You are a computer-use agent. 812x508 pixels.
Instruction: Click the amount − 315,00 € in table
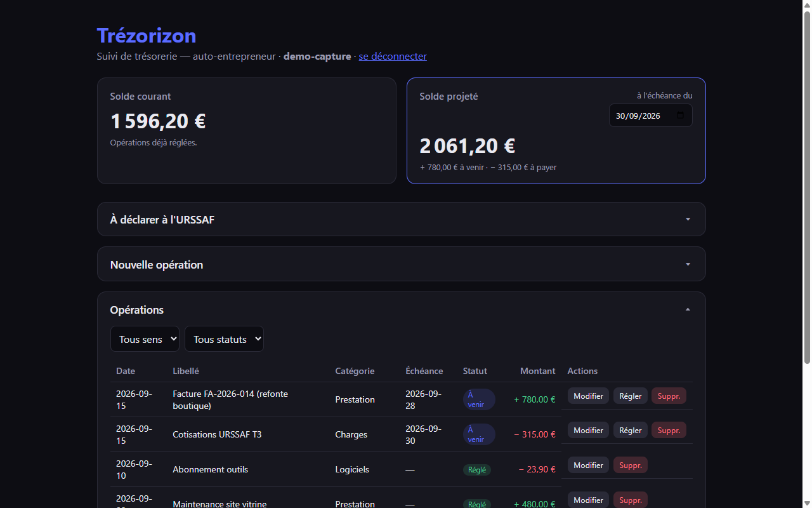pyautogui.click(x=535, y=434)
